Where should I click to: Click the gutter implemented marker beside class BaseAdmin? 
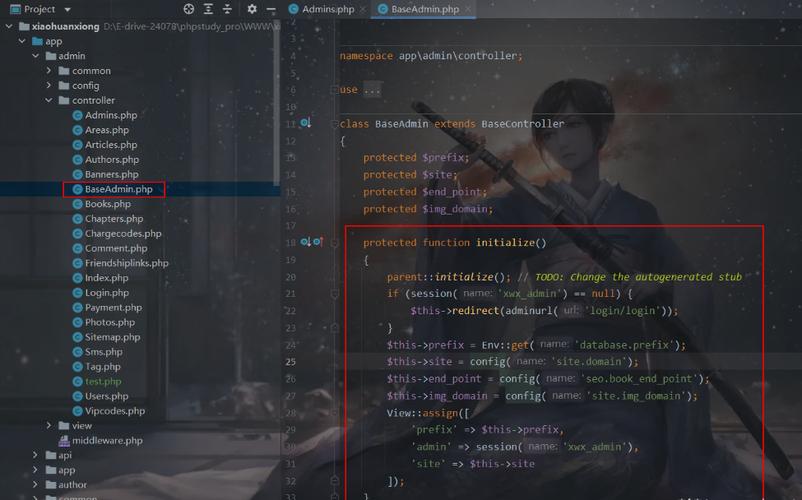tap(305, 123)
